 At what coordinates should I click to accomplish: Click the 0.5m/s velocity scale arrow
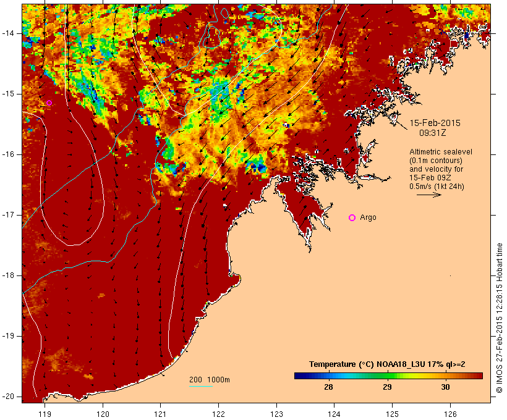[428, 195]
